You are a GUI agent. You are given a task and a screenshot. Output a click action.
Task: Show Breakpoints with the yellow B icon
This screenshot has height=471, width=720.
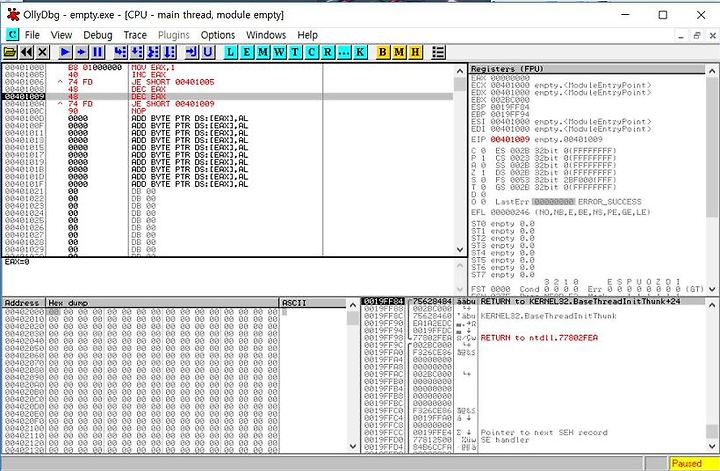[x=382, y=52]
